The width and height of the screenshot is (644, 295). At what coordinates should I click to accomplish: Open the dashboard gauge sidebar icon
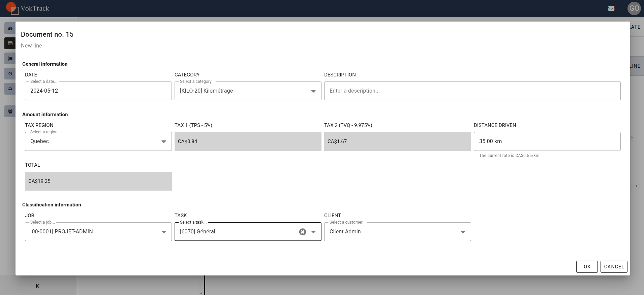coord(10,28)
